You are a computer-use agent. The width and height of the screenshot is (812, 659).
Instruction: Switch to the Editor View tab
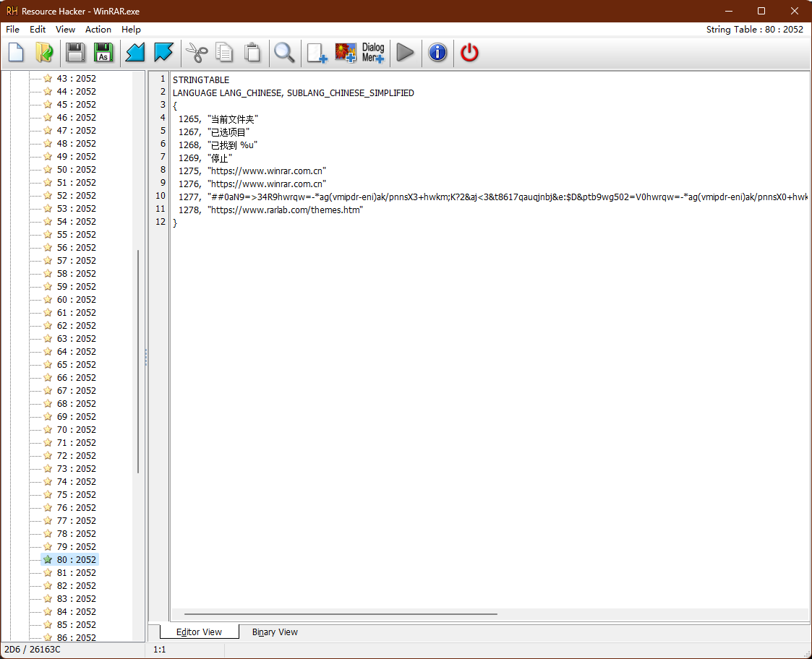[x=199, y=632]
